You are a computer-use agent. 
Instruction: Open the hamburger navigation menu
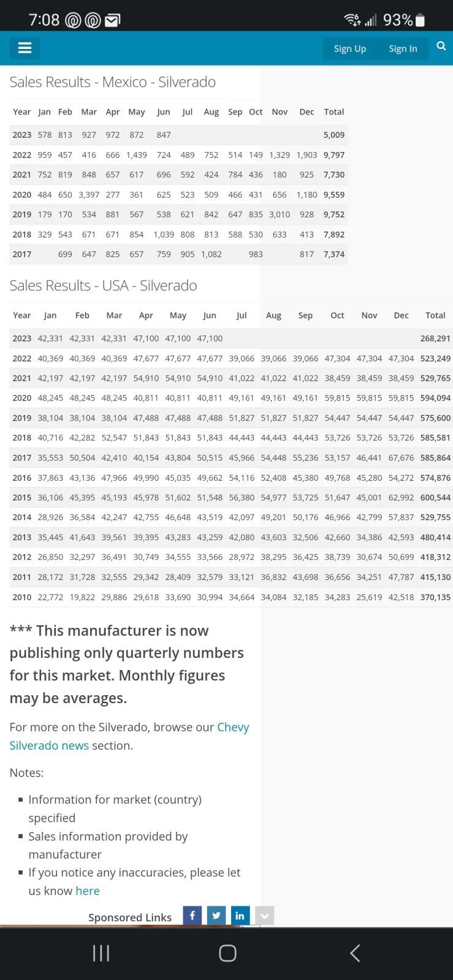click(x=25, y=48)
